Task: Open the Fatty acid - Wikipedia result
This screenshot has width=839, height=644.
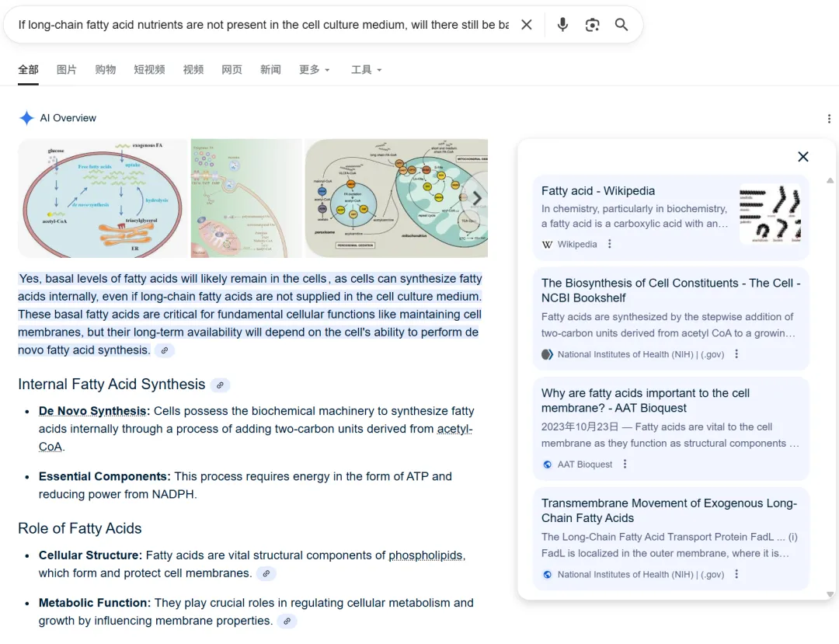Action: (x=597, y=191)
